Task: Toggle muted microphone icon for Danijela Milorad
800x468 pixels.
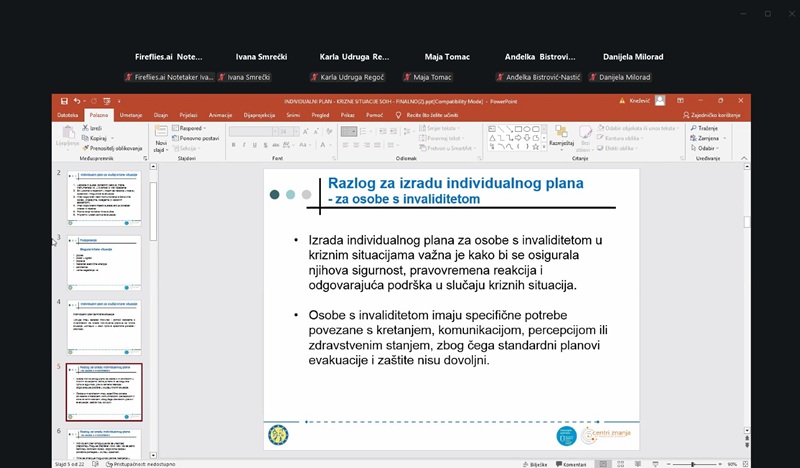Action: point(592,77)
